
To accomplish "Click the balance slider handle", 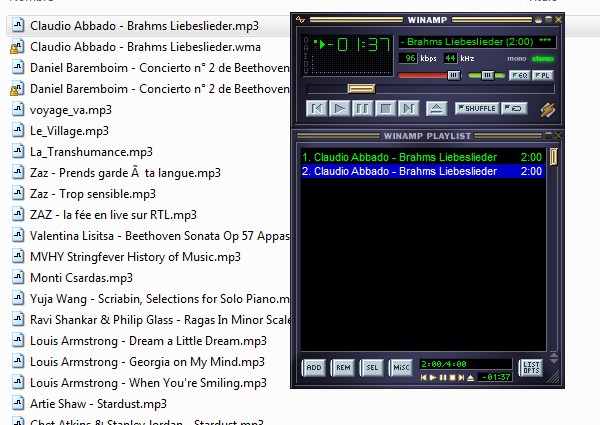I will coord(488,75).
